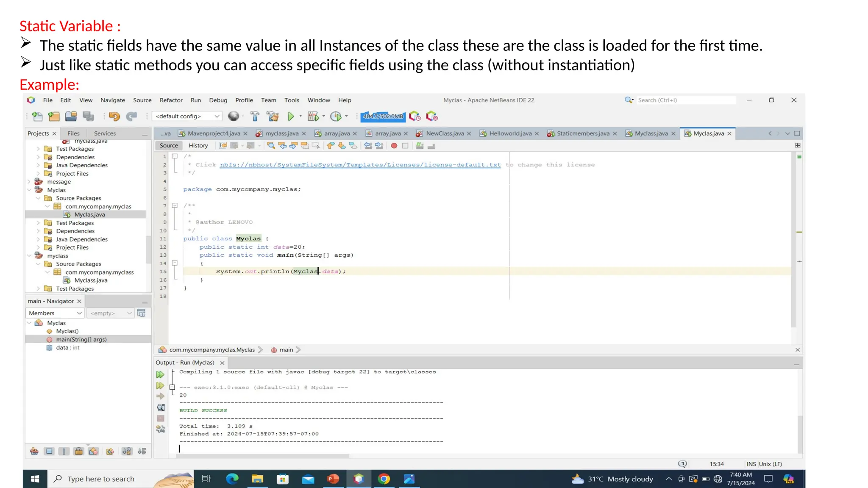Screen dimensions: 868x488
Task: Open the Refactor menu
Action: coord(171,100)
